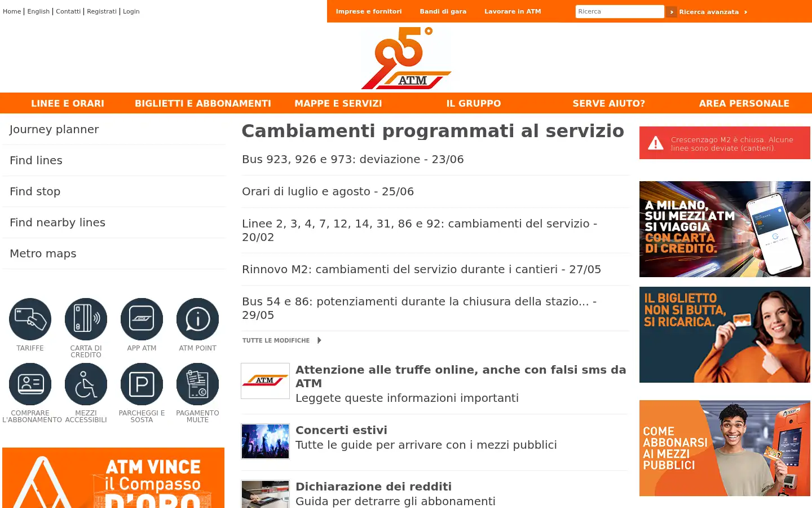Open the carta di credito banner
The image size is (812, 508).
[x=725, y=229]
